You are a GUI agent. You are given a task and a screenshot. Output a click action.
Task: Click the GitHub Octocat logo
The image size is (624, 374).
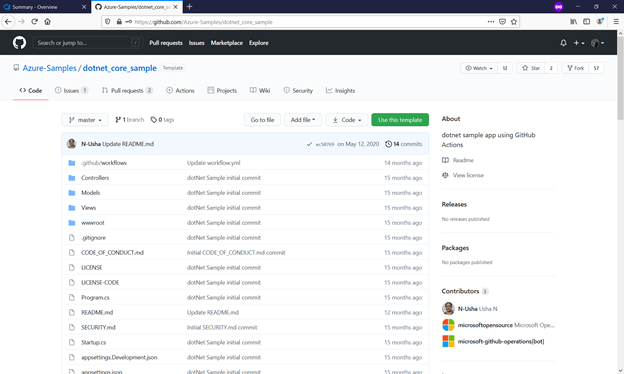[x=19, y=43]
